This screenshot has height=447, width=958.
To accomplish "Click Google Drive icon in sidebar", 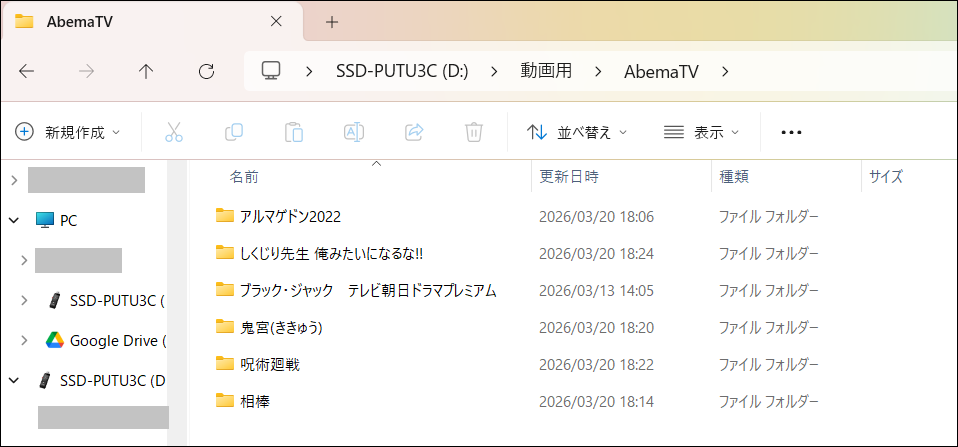I will pyautogui.click(x=55, y=340).
